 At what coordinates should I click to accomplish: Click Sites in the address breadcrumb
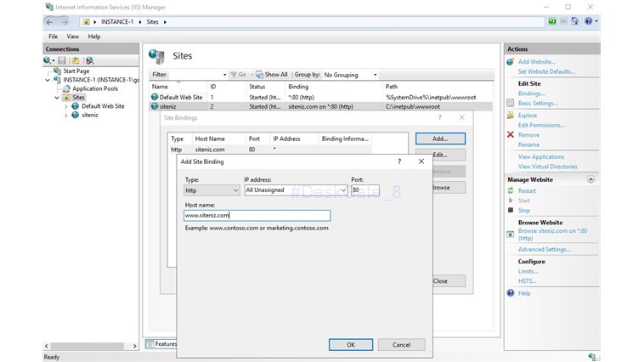(152, 22)
